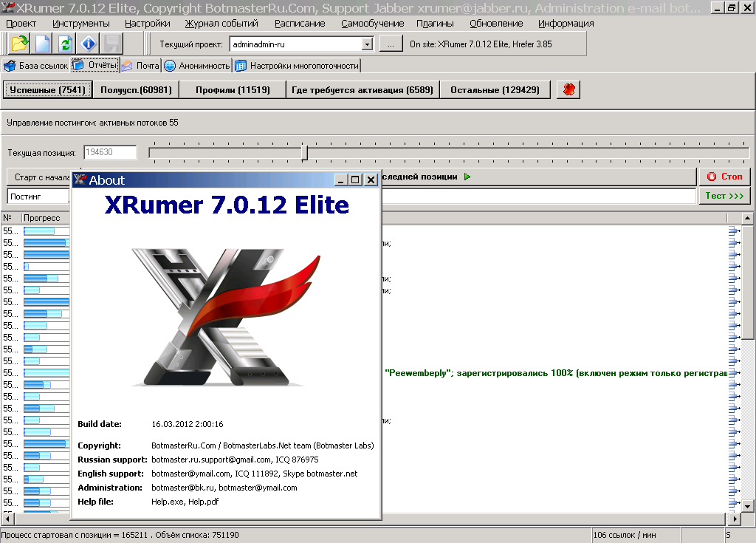Open the Проект menu
This screenshot has width=756, height=543.
[21, 23]
